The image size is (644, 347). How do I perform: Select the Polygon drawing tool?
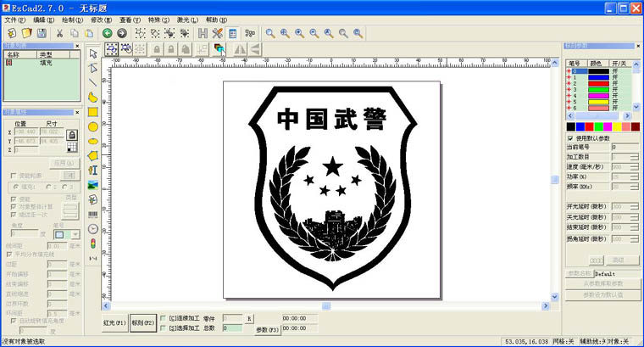point(93,156)
